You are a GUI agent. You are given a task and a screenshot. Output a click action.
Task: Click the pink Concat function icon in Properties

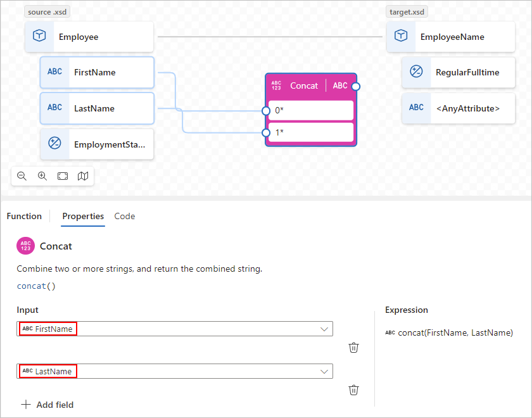point(26,246)
